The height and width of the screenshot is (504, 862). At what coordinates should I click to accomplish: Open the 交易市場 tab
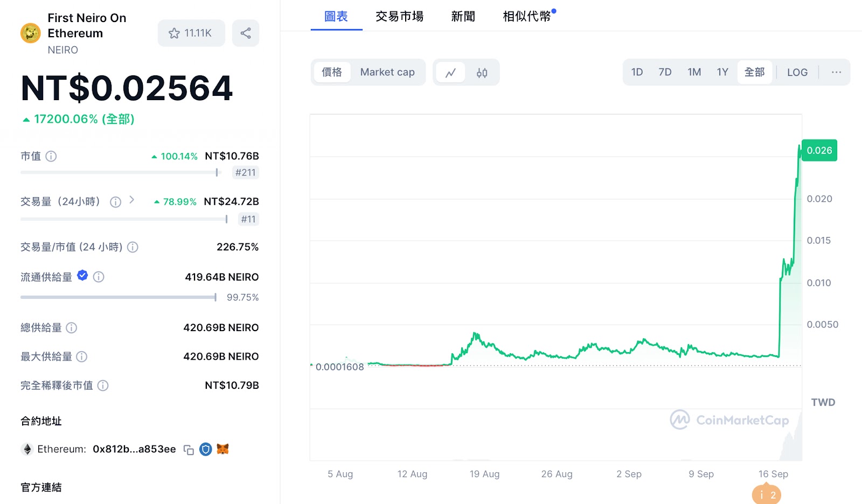[x=399, y=16]
